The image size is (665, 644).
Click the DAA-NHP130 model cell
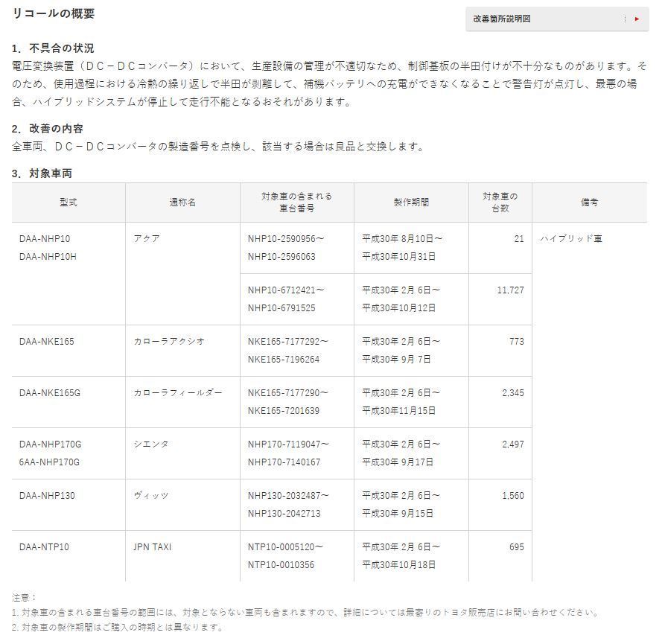coord(47,495)
